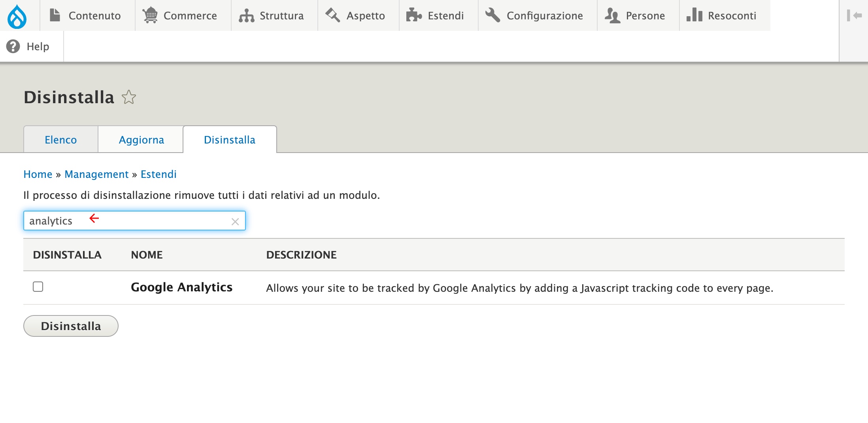Click the Help question mark icon
Viewport: 868px width, 423px height.
(13, 46)
